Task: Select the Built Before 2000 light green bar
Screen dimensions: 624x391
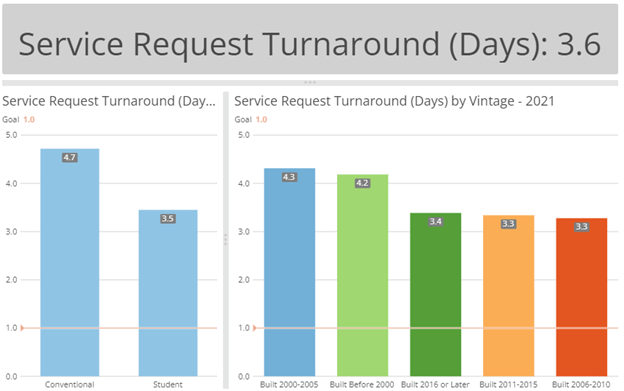Action: coord(363,275)
